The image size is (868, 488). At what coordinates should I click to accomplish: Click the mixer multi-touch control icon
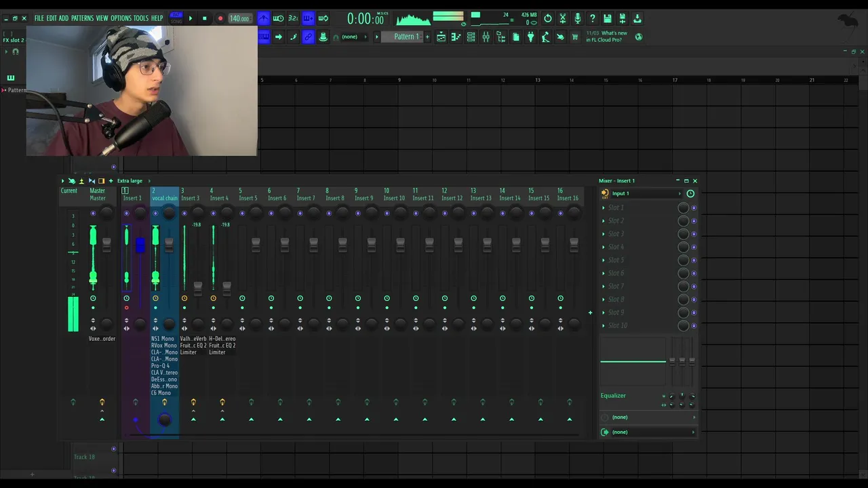[x=72, y=181]
